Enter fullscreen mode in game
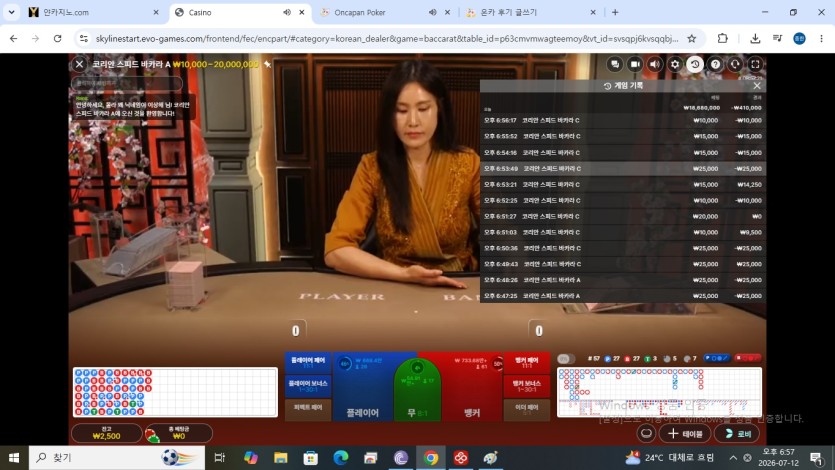Image resolution: width=835 pixels, height=470 pixels. [x=755, y=64]
